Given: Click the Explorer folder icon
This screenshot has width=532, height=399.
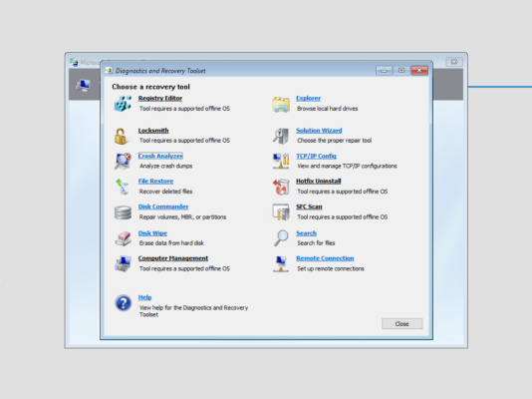Looking at the screenshot, I should (x=281, y=105).
